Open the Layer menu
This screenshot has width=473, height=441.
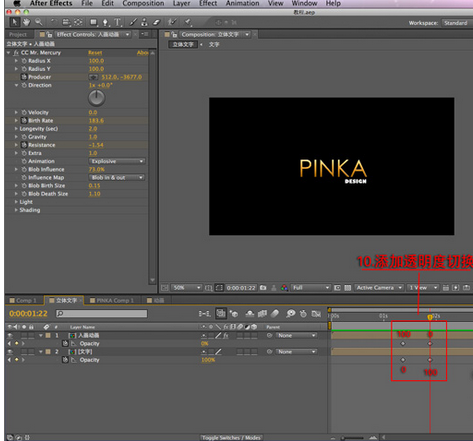181,3
